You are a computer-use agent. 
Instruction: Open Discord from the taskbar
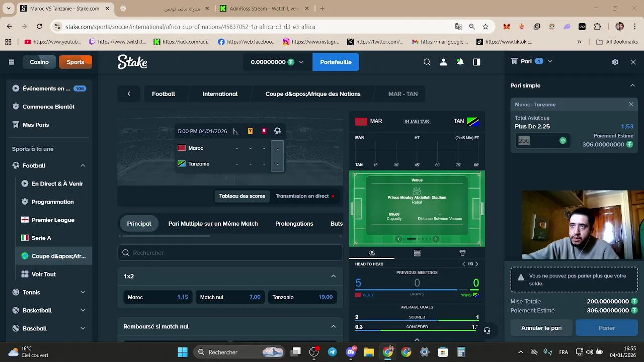click(351, 352)
